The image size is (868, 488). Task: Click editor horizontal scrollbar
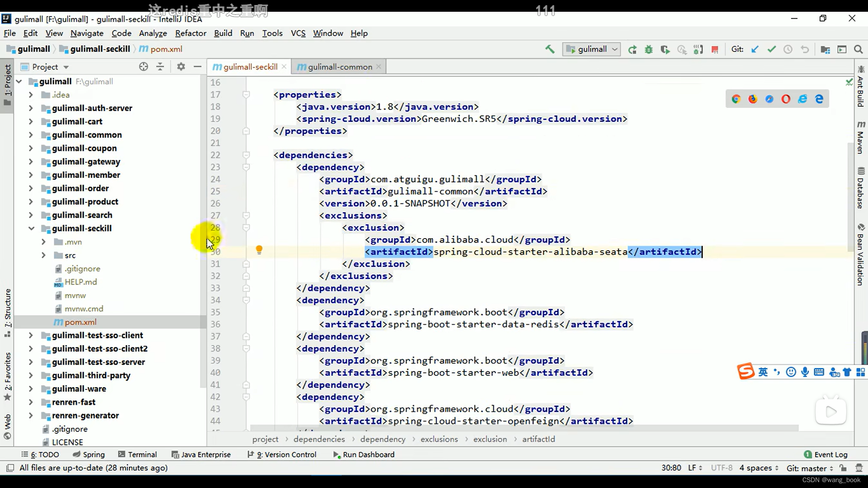524,428
